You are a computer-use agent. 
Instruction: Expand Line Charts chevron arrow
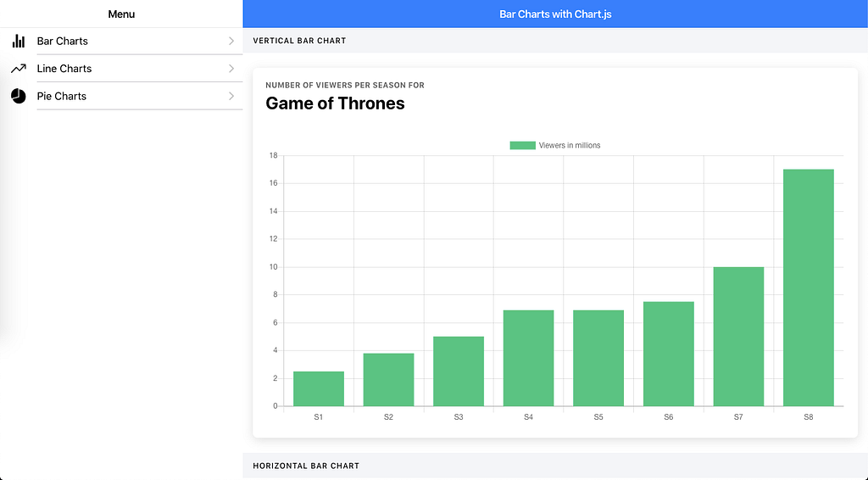click(x=231, y=69)
